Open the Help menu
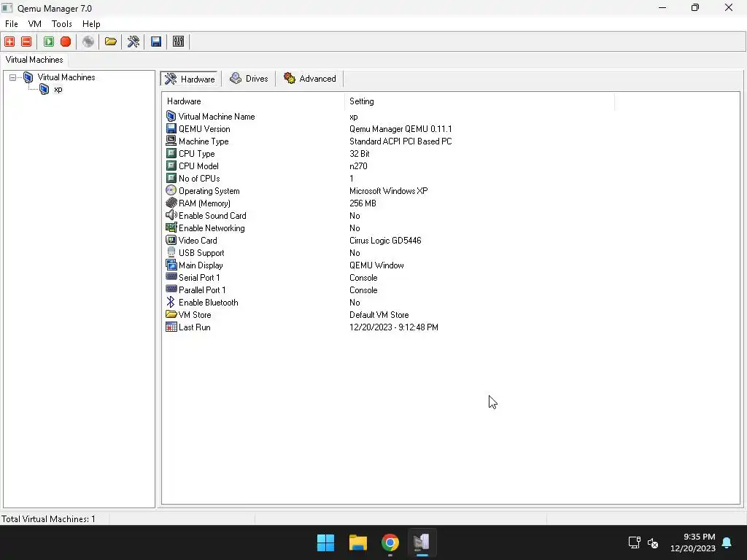The height and width of the screenshot is (560, 747). click(x=91, y=24)
